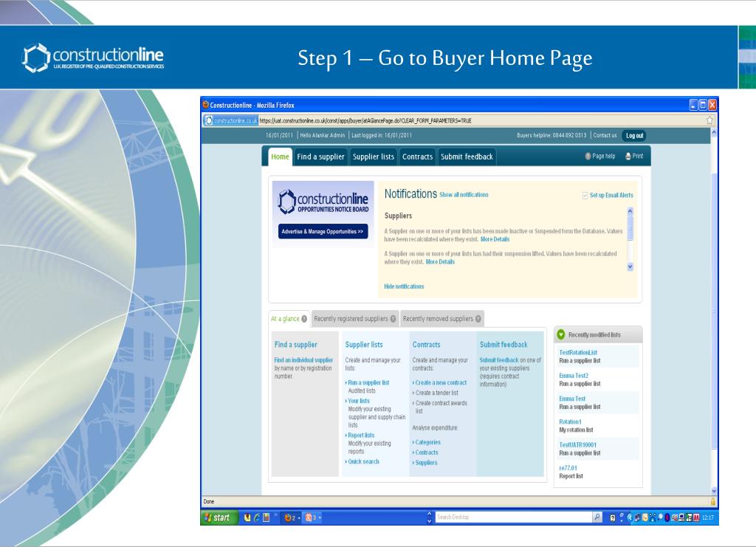Screen dimensions: 756x547
Task: Tick the Set up Email Alerts checkbox
Action: (585, 195)
